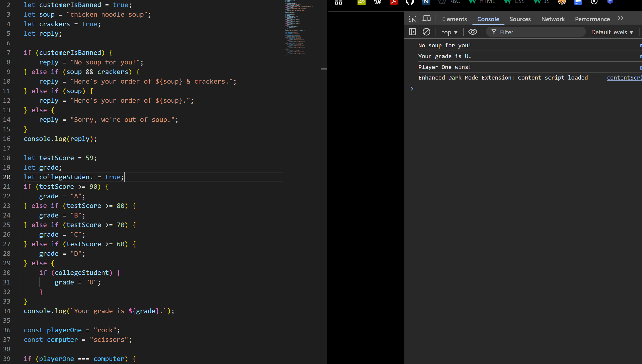
Task: Open the ChatGPT bookmark icon
Action: point(377,2)
